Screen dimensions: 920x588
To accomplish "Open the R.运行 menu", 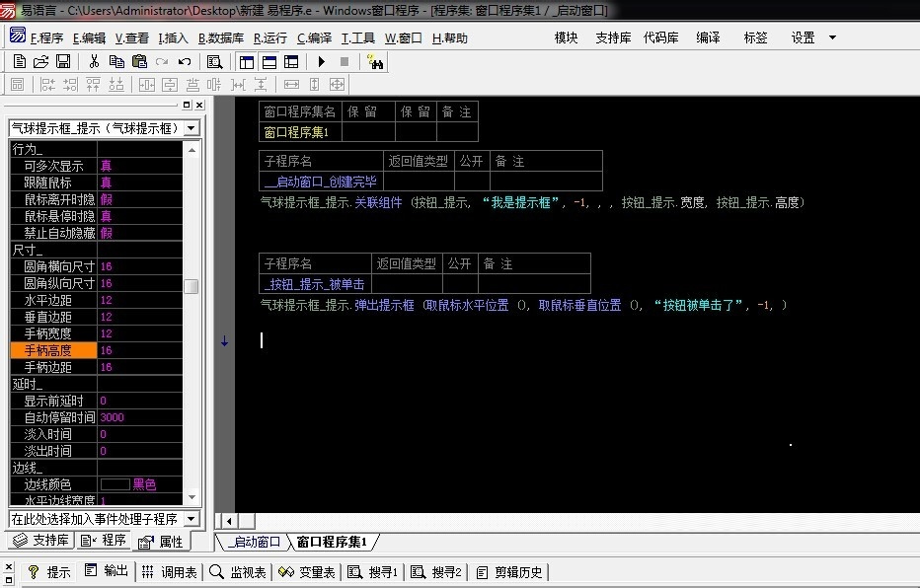I will 269,38.
